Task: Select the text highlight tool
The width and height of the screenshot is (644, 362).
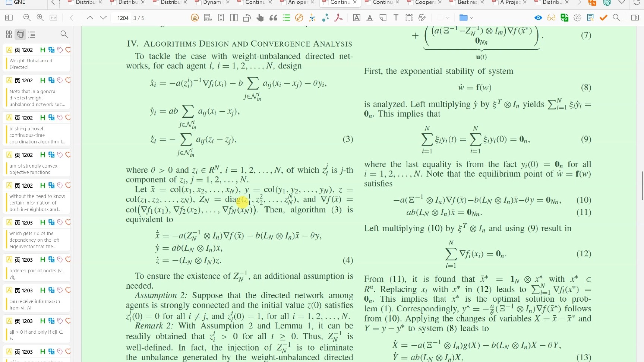Action: (x=356, y=18)
